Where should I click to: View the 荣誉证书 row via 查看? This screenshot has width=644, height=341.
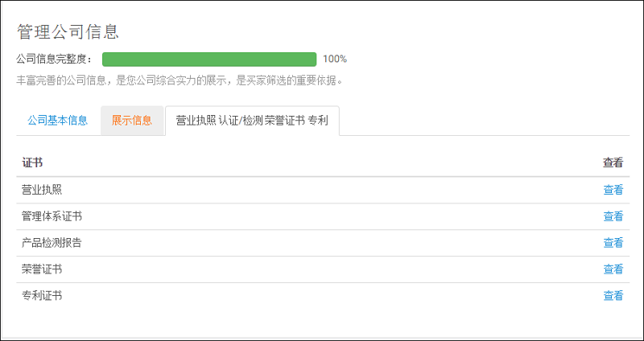[x=613, y=269]
